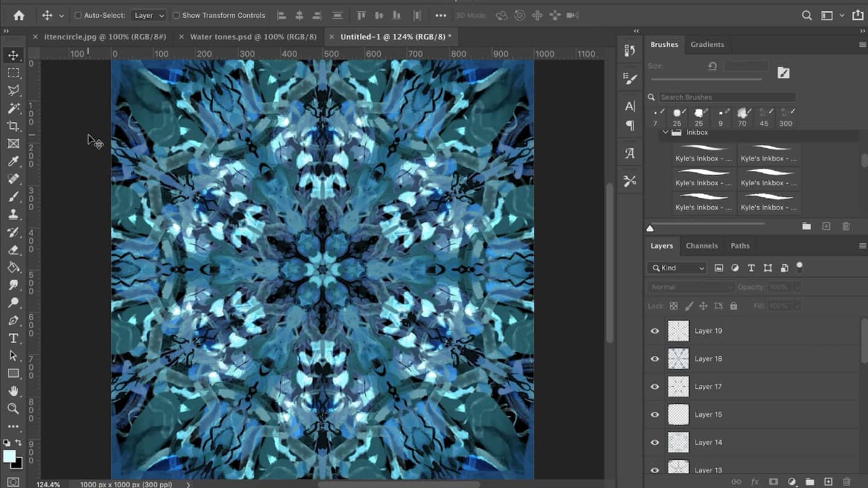Enable Show Transform Controls checkbox
Viewport: 868px width, 488px height.
click(176, 15)
